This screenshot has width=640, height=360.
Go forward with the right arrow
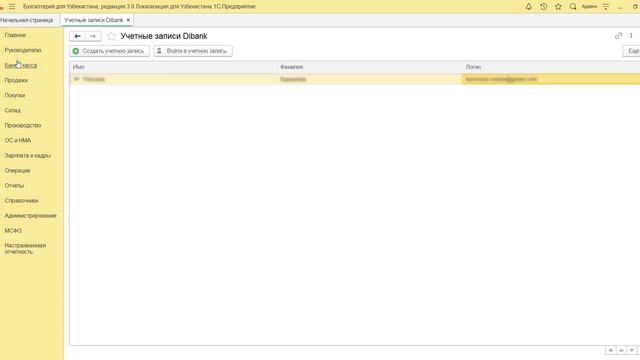click(93, 36)
